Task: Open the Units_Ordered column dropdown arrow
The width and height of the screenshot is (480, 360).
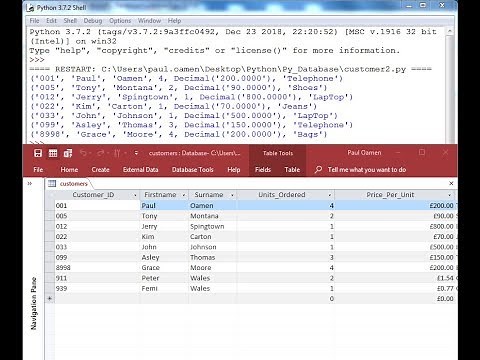Action: pos(330,195)
